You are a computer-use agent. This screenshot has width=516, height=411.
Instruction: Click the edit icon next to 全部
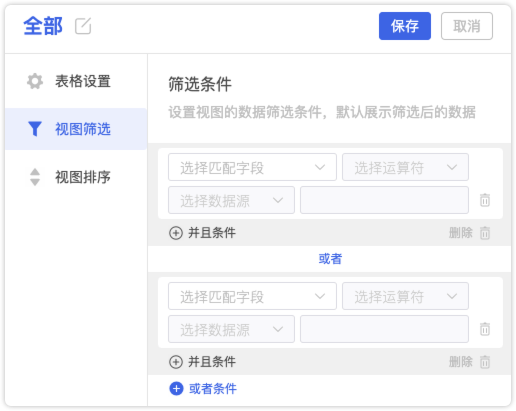point(83,26)
